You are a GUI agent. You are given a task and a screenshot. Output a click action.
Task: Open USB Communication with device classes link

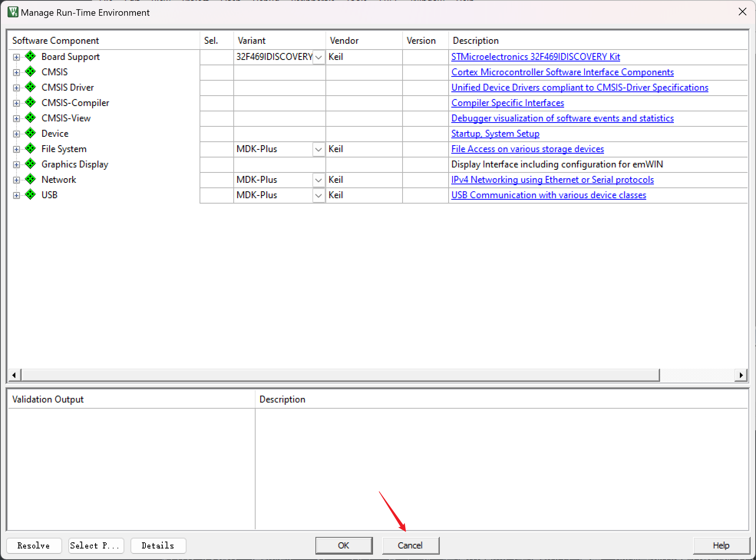click(x=548, y=195)
